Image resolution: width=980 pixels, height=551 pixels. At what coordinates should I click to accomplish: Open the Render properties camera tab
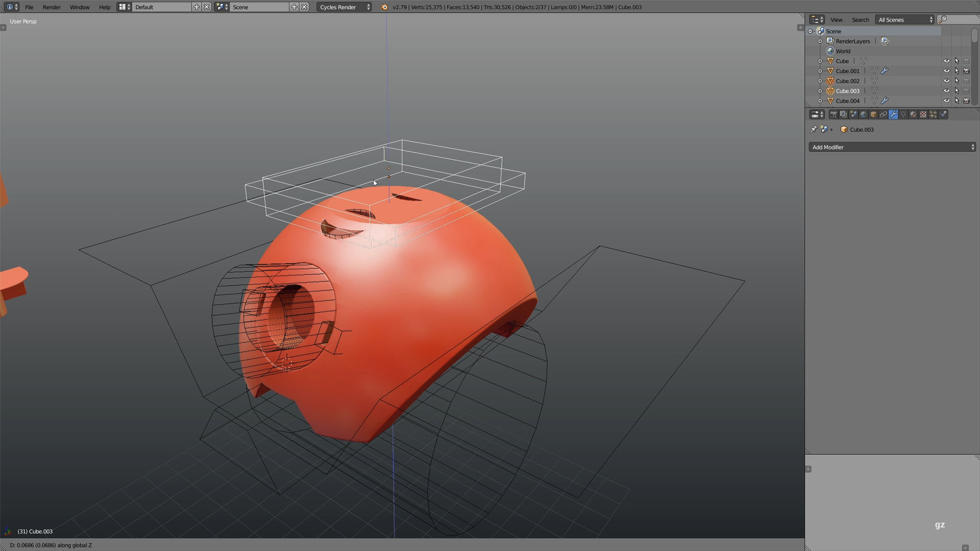coord(834,114)
